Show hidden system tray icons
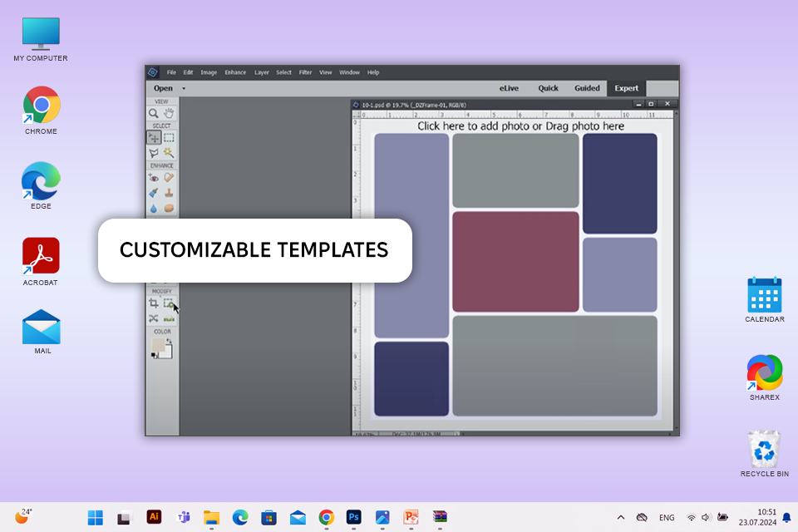The width and height of the screenshot is (798, 532). point(620,517)
